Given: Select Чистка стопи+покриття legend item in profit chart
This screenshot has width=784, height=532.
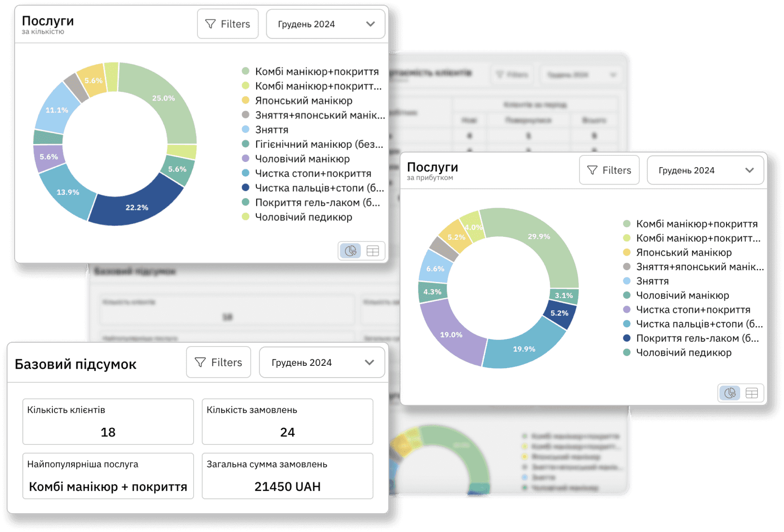Looking at the screenshot, I should coord(693,310).
